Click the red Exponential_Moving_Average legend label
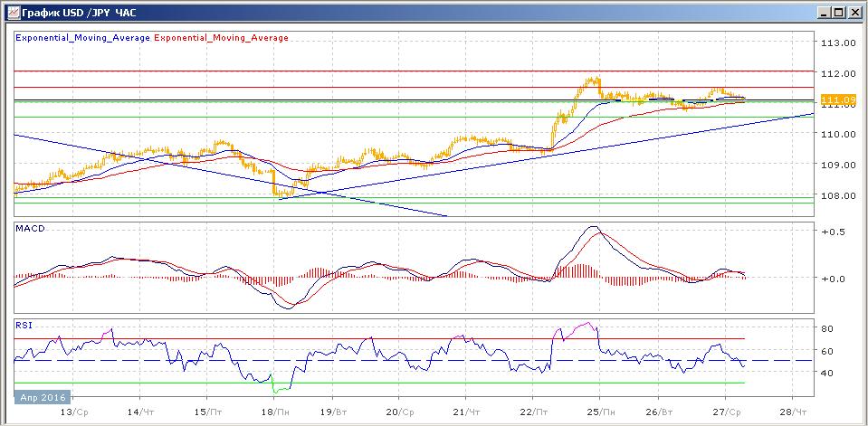868x426 pixels. click(223, 38)
